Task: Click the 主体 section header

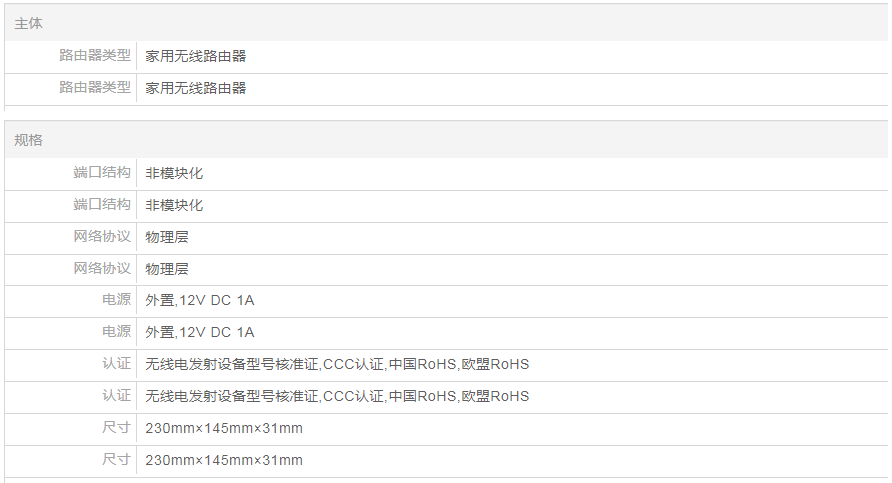Action: (29, 23)
